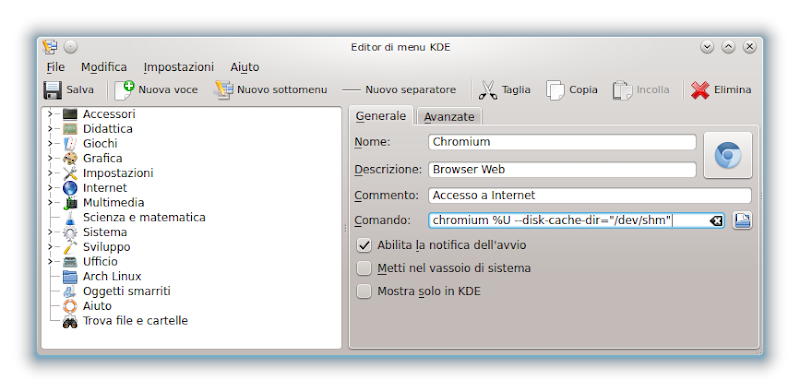Click the pin button in the title bar

click(x=70, y=47)
